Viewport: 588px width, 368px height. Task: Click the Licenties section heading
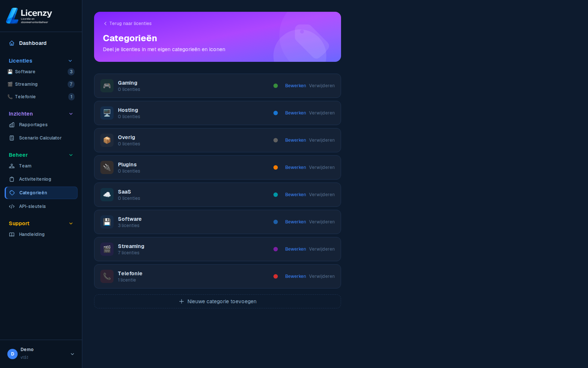tap(21, 61)
